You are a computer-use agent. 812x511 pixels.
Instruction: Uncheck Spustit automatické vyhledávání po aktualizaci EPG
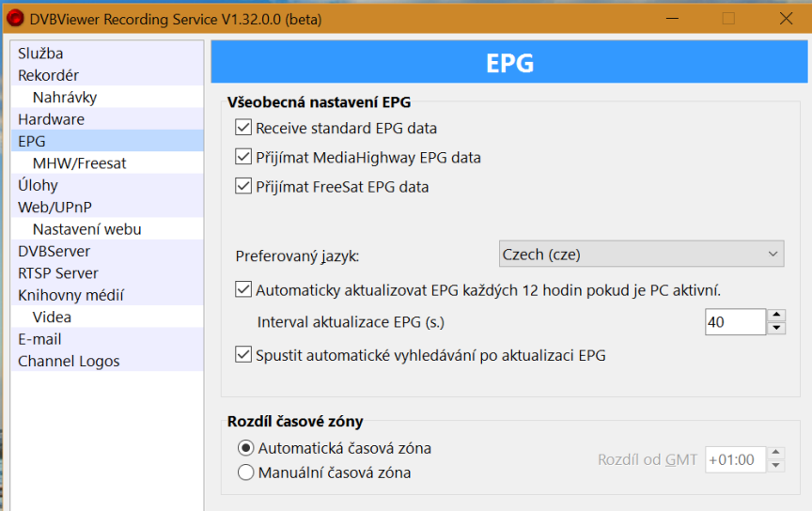tap(244, 355)
